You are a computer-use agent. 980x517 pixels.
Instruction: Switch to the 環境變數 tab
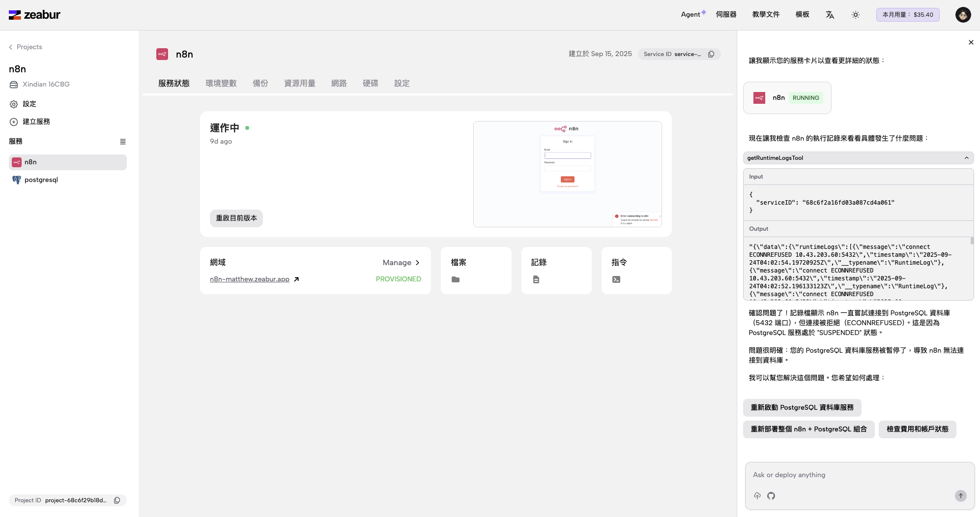click(x=221, y=84)
